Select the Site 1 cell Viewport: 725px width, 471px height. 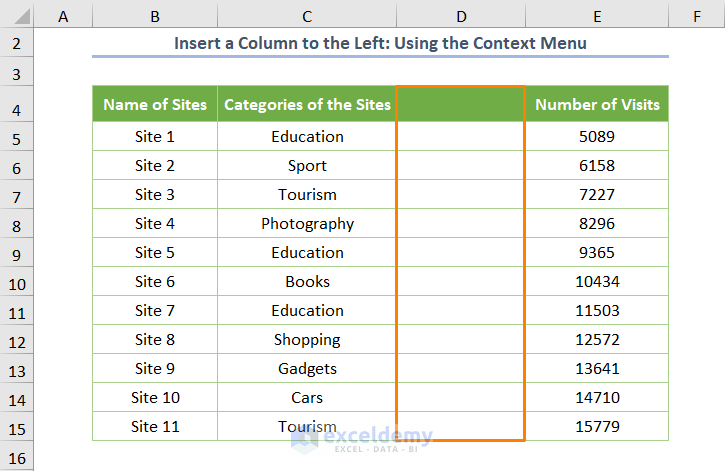click(155, 137)
